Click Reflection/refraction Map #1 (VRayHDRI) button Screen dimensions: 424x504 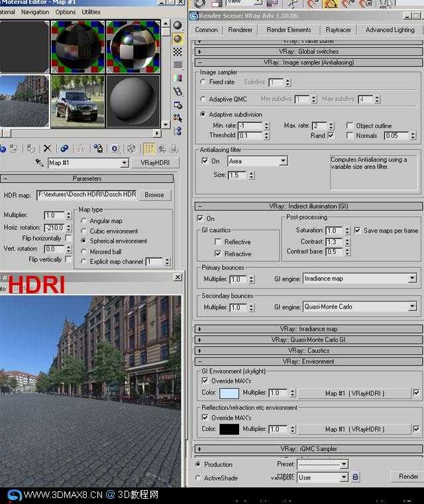click(x=354, y=429)
